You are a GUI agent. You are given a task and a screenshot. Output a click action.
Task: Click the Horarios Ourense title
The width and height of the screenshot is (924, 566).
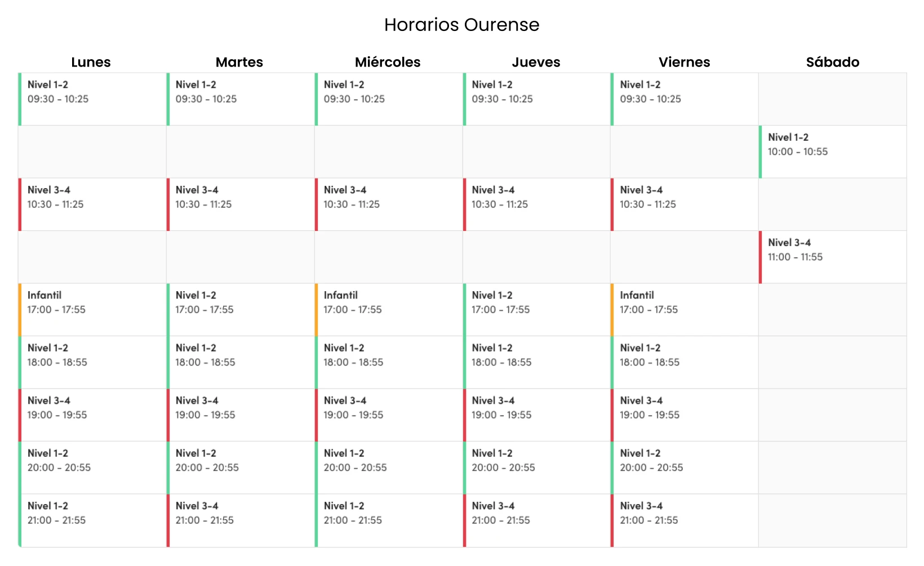click(x=461, y=25)
